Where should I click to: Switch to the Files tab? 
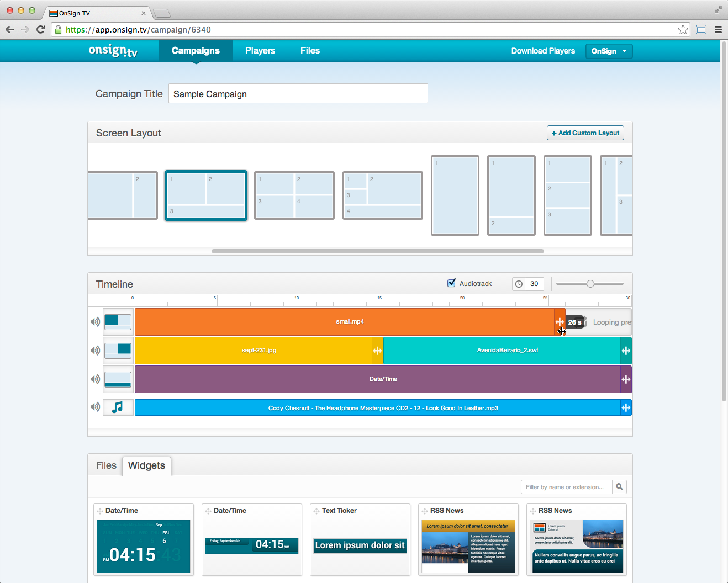point(106,465)
